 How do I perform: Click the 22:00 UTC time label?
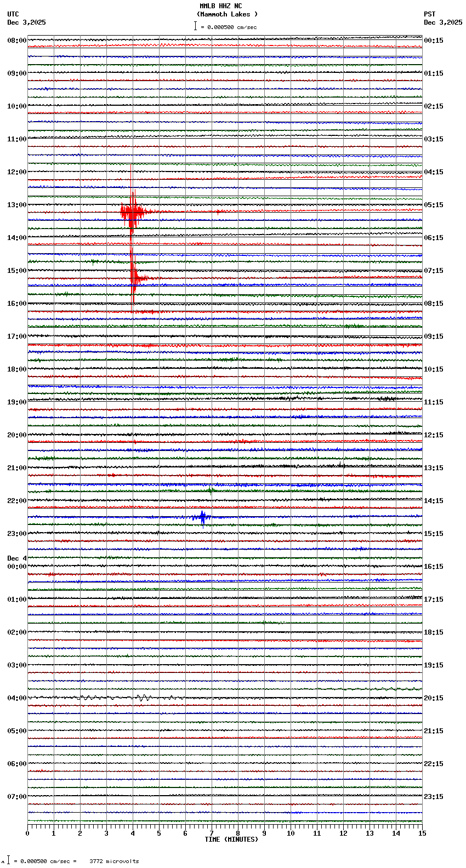point(16,501)
